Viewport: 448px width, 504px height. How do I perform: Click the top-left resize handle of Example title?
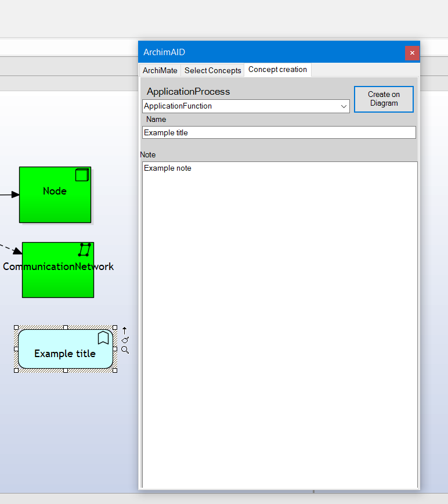[16, 327]
